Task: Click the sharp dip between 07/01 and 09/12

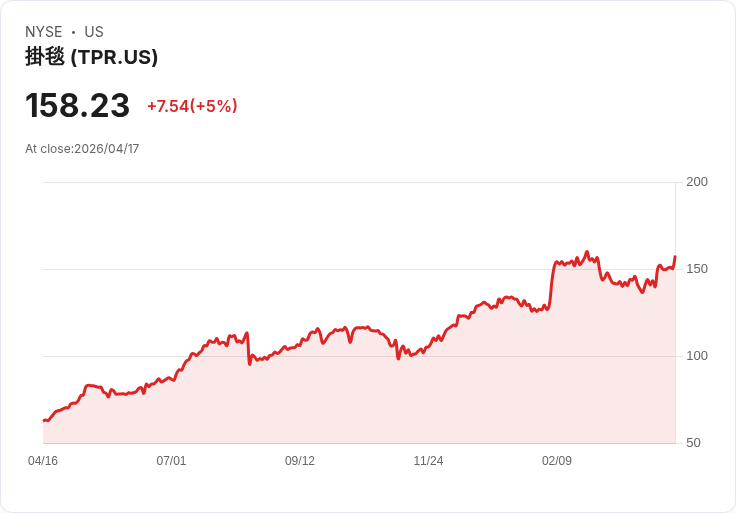Action: pyautogui.click(x=249, y=362)
